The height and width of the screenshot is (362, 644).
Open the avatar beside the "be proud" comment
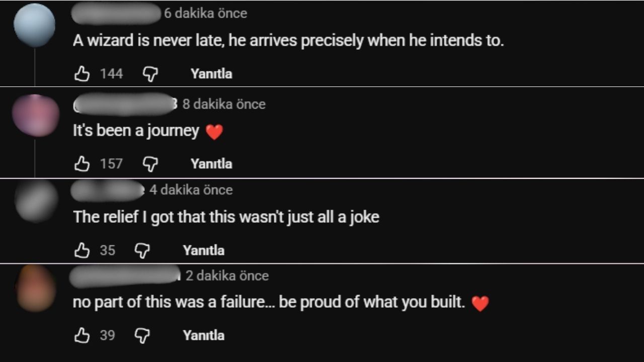[x=36, y=288]
